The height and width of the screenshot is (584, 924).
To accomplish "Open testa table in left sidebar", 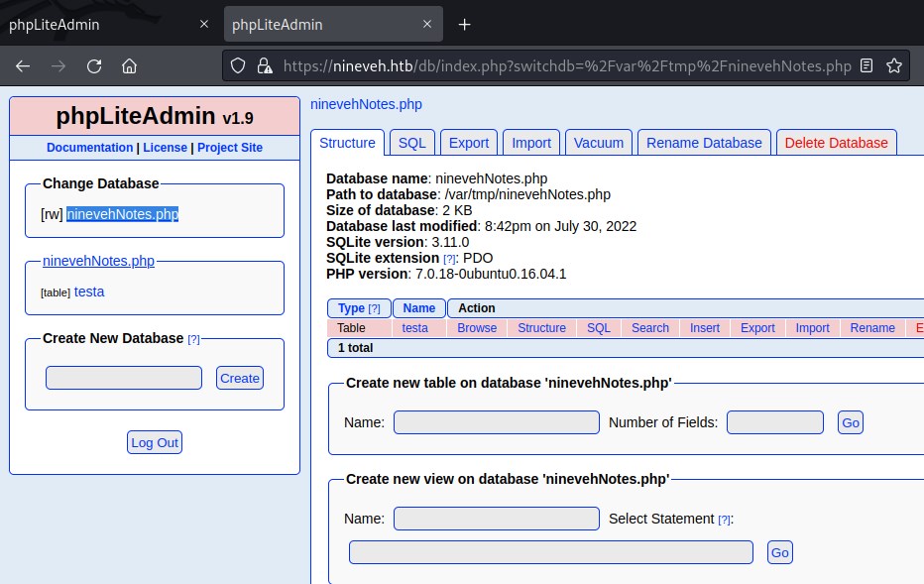I will coord(89,292).
